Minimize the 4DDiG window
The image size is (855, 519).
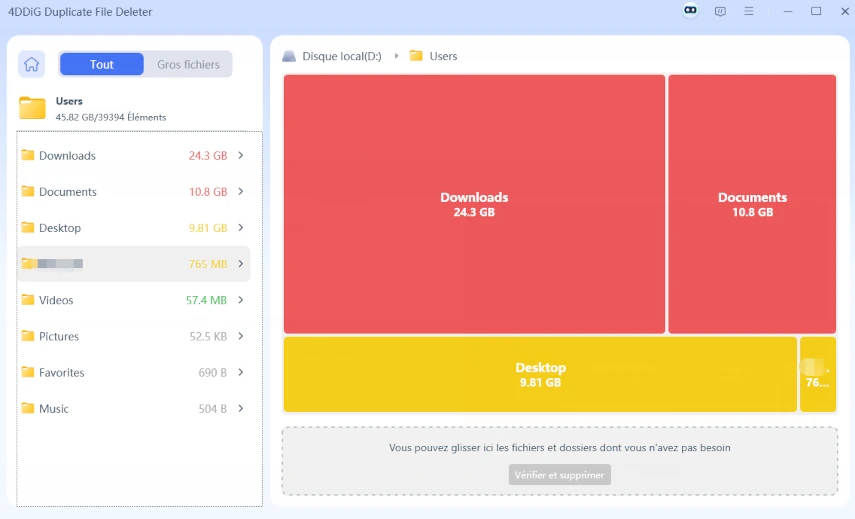click(x=787, y=11)
